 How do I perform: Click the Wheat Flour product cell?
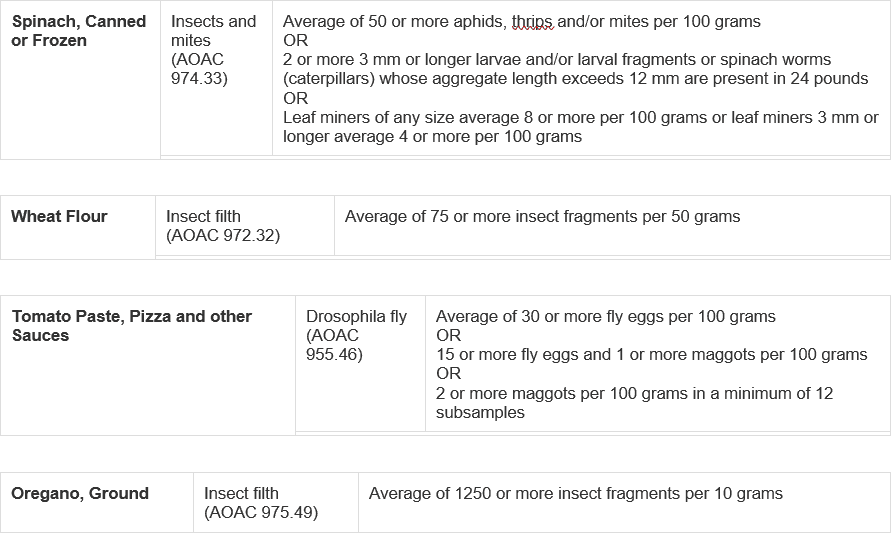(x=78, y=227)
